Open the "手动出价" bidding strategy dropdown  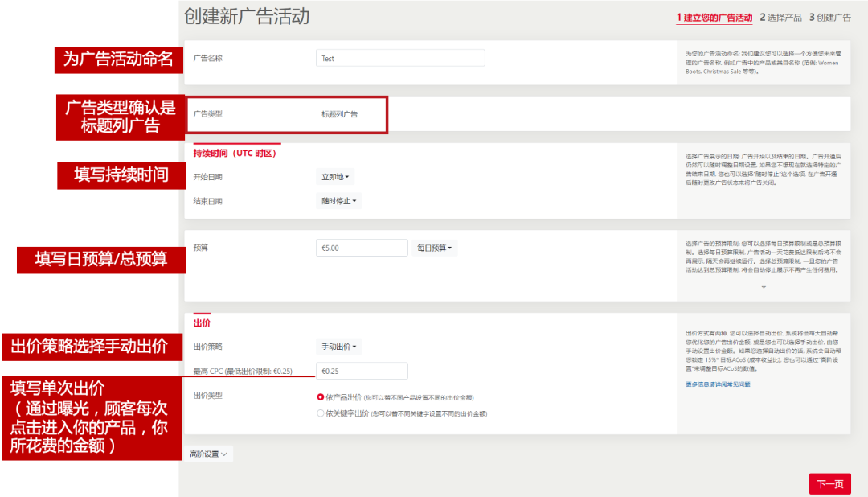tap(338, 345)
